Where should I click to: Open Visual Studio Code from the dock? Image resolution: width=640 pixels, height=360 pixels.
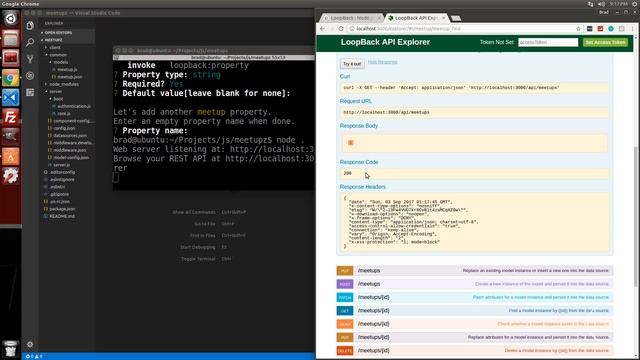(x=11, y=98)
